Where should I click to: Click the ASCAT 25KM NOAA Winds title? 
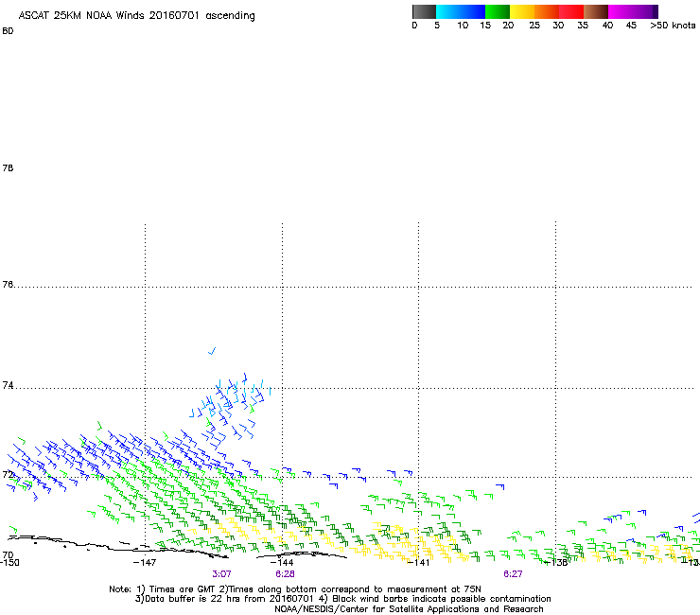(x=136, y=16)
